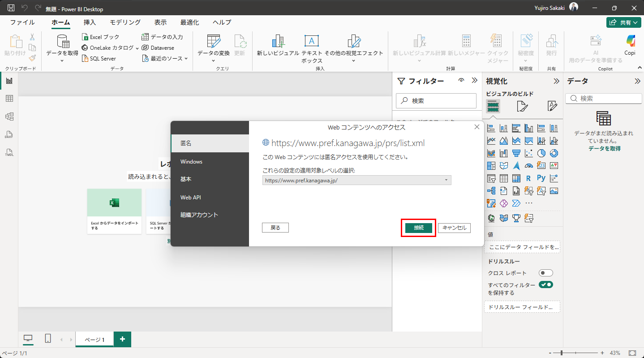Image resolution: width=644 pixels, height=358 pixels.
Task: Collapse the フィルター pane
Action: click(x=475, y=81)
